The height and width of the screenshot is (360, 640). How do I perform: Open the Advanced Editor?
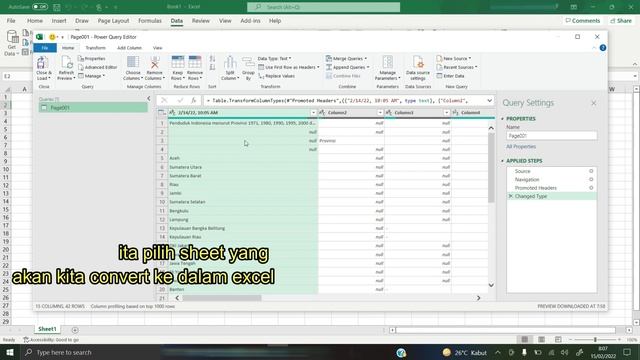coord(98,67)
